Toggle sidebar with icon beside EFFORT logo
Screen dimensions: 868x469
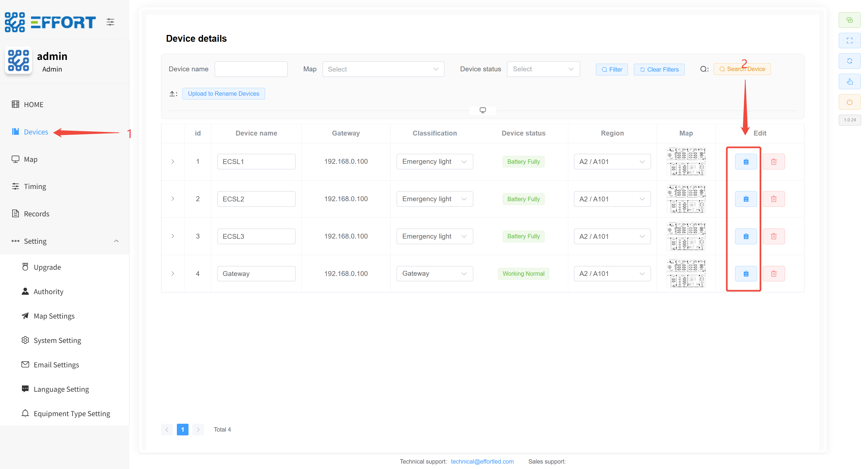click(110, 22)
